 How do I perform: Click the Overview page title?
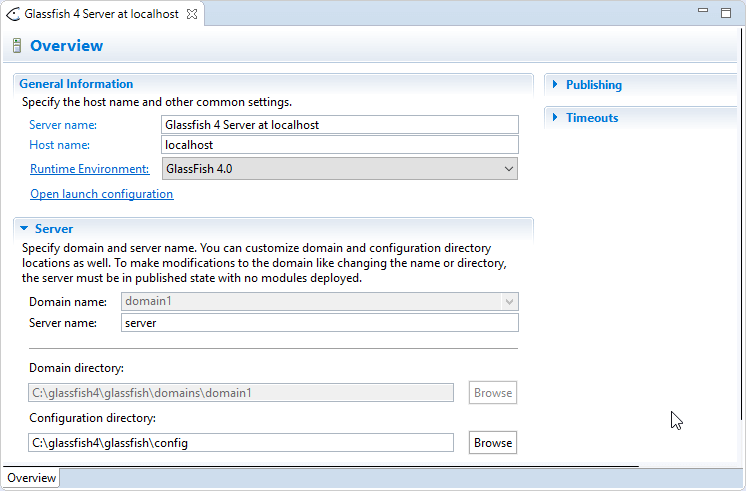coord(67,46)
